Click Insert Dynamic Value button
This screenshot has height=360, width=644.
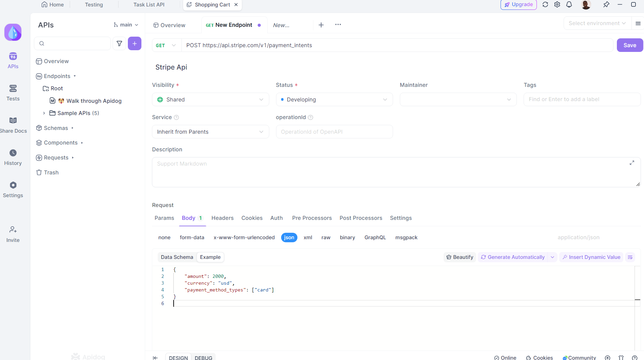591,257
